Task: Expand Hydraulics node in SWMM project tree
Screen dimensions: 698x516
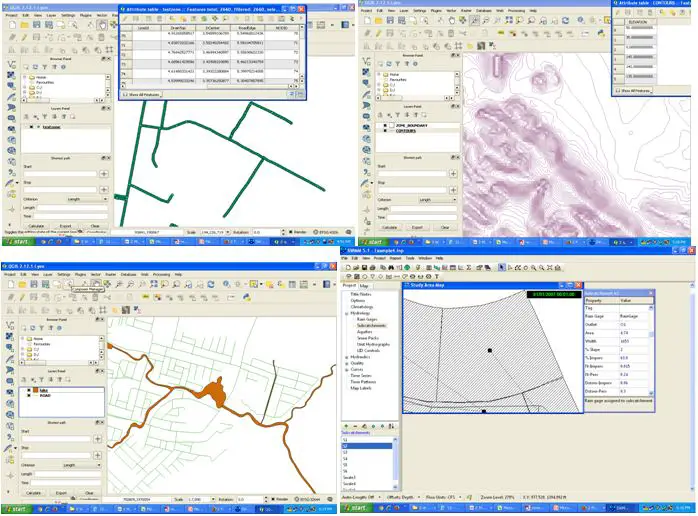Action: pyautogui.click(x=347, y=357)
